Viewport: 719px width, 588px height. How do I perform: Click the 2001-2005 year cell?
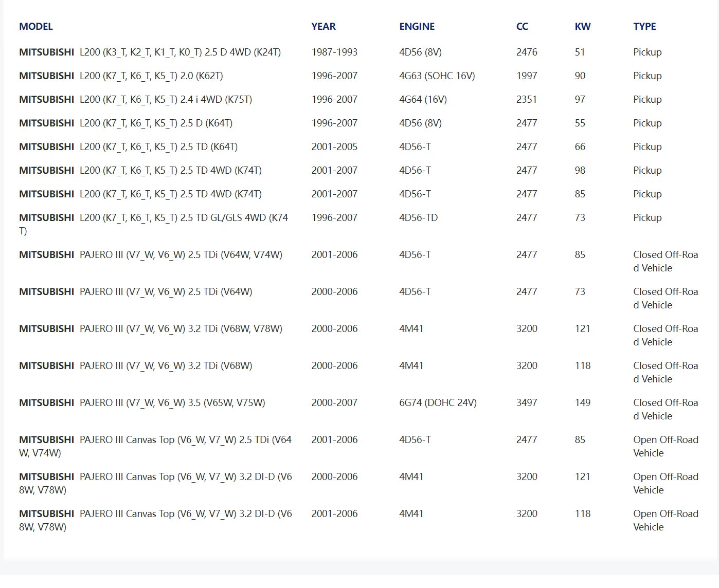pyautogui.click(x=334, y=146)
